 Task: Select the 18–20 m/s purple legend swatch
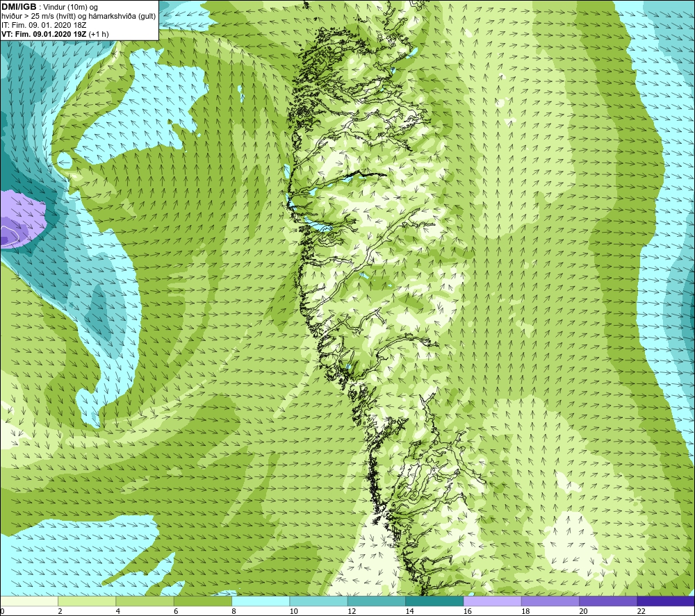pos(550,601)
